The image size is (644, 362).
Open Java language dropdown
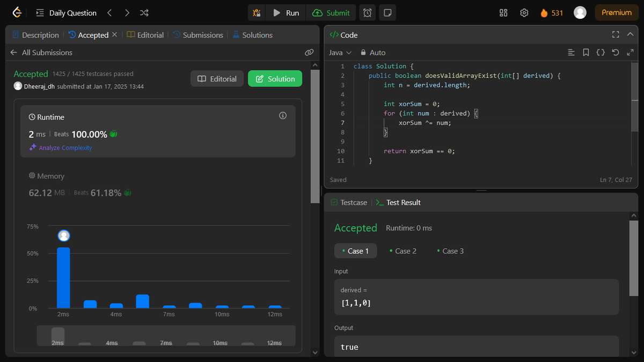coord(340,53)
